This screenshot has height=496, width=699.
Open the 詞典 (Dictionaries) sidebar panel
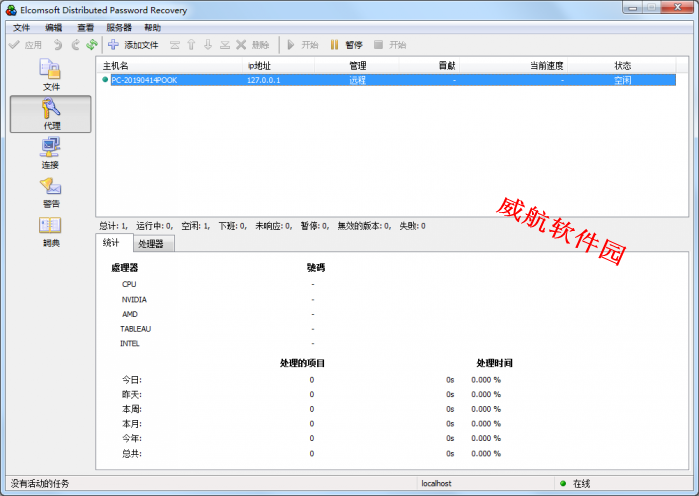(50, 232)
